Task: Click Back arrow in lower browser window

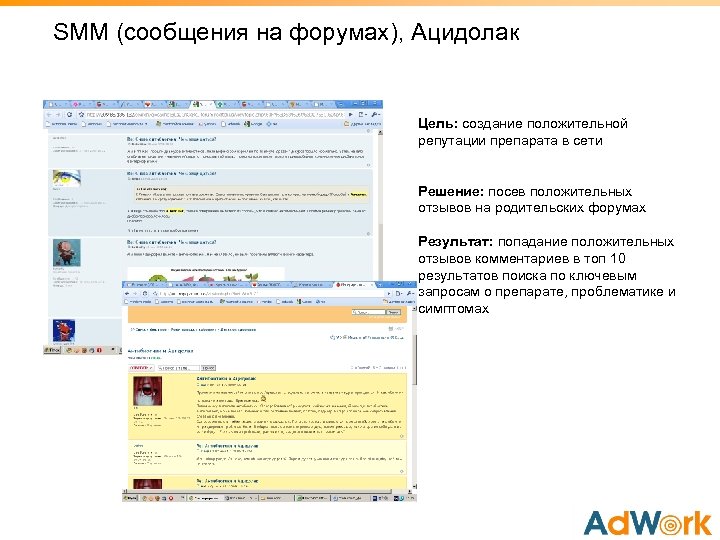Action: pos(128,293)
